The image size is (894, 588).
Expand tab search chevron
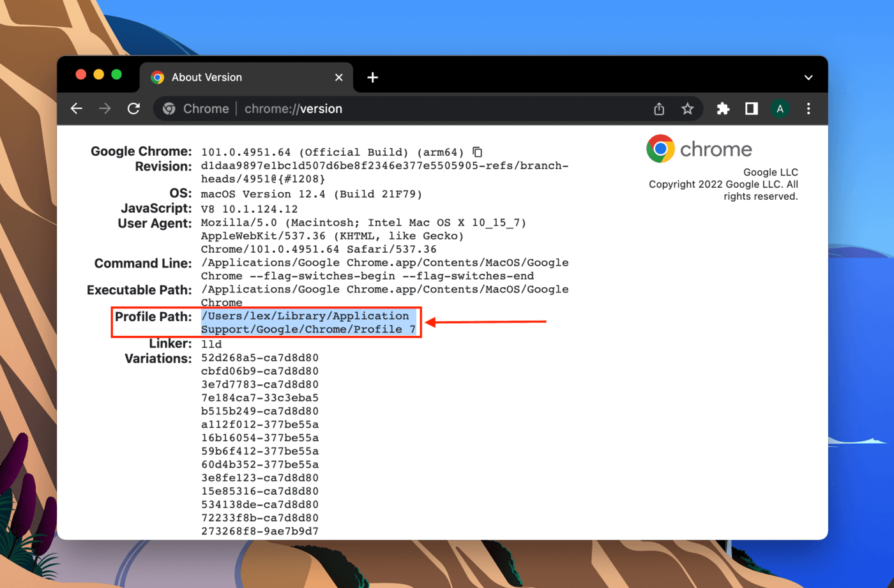tap(808, 77)
